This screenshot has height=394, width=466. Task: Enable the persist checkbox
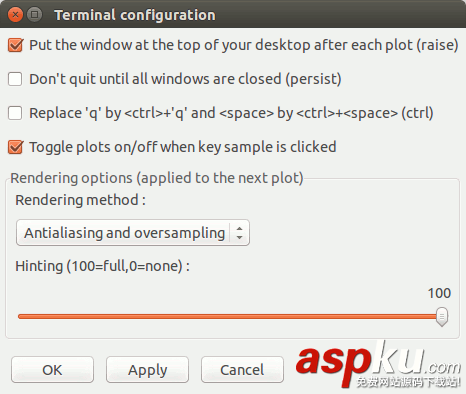(15, 79)
